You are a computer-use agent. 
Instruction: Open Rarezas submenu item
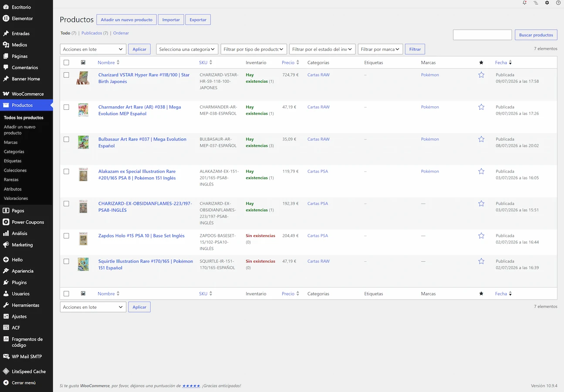coord(11,179)
